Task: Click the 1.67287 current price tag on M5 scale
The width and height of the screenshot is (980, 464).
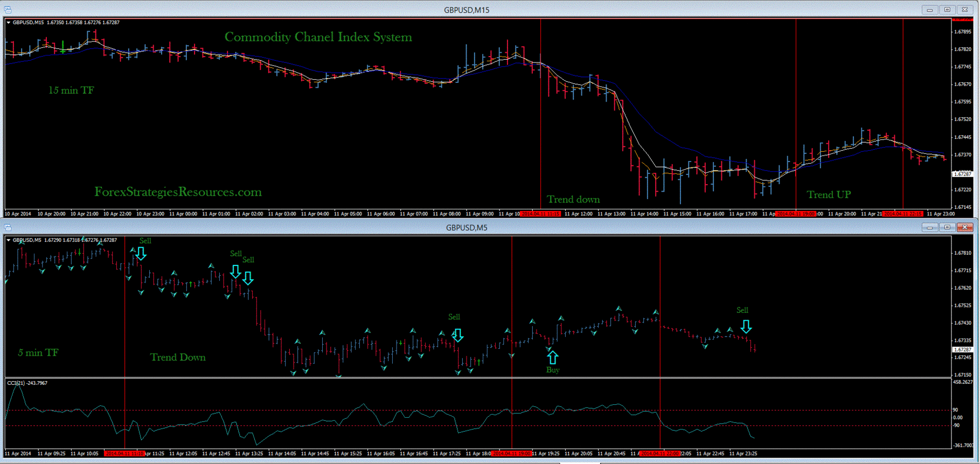Action: pos(963,350)
